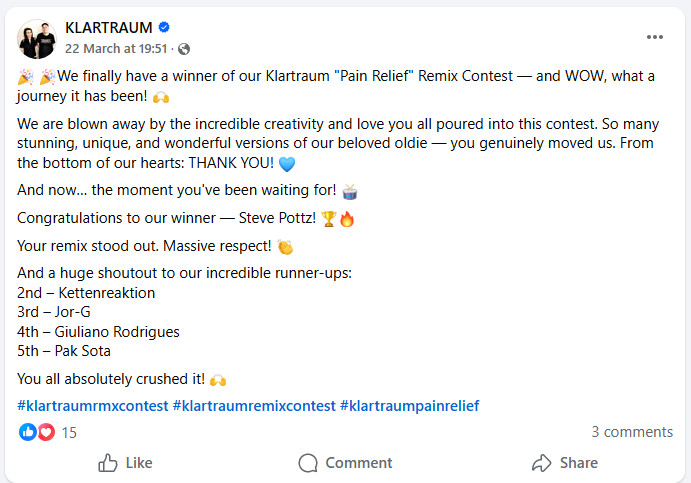Viewport: 691px width, 483px height.
Task: Open hashtag #klartraumrmxcontest
Action: (x=92, y=406)
